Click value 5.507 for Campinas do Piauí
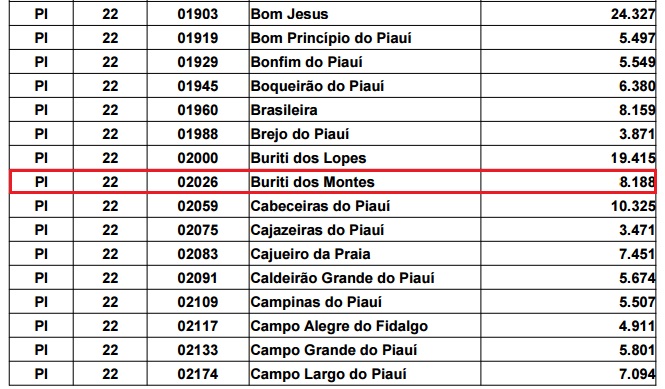 tap(637, 302)
